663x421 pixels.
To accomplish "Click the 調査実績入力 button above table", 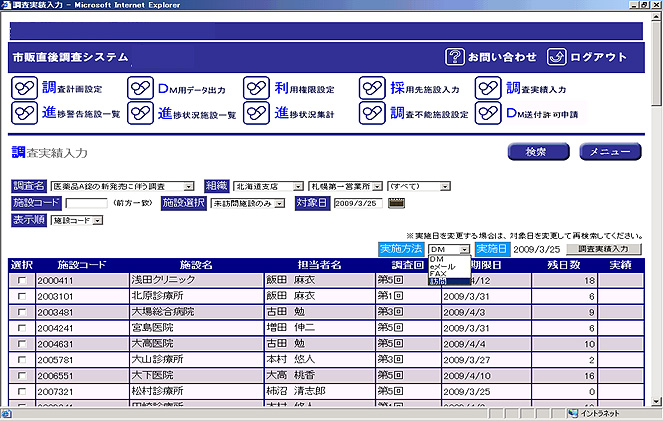I will click(603, 248).
